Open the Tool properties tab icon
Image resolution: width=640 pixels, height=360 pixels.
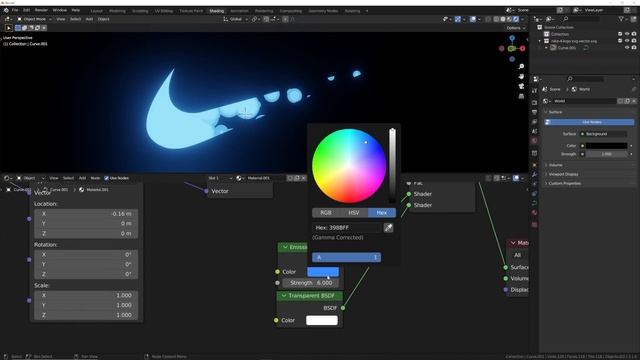point(534,91)
